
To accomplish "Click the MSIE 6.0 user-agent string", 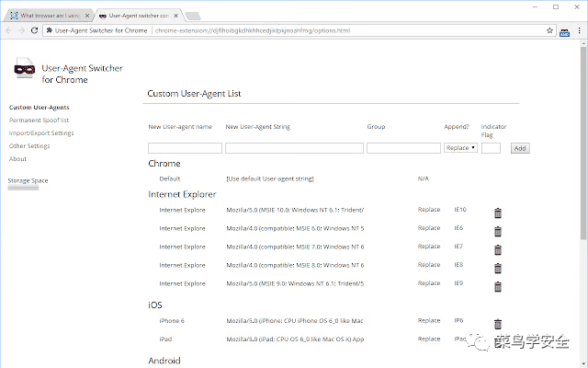I will (295, 228).
